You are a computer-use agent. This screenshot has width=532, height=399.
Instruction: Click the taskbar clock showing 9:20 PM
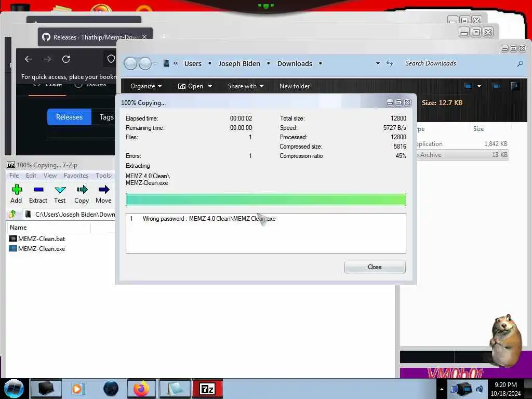pyautogui.click(x=505, y=389)
